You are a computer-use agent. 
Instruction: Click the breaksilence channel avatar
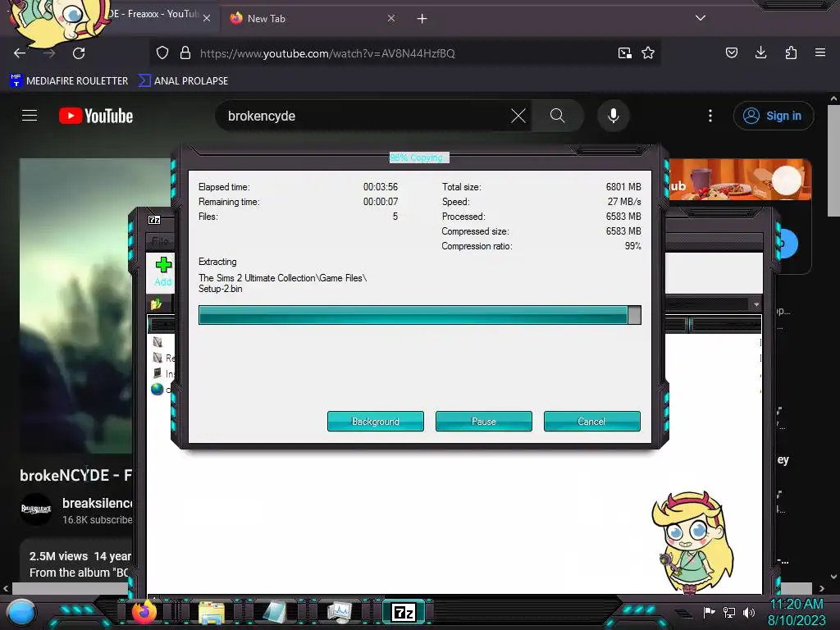[x=36, y=509]
